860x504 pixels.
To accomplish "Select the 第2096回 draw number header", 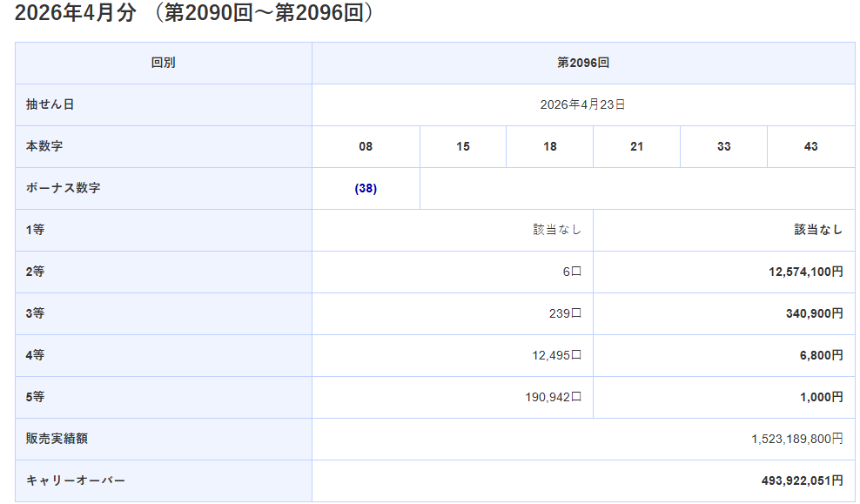I will [582, 63].
